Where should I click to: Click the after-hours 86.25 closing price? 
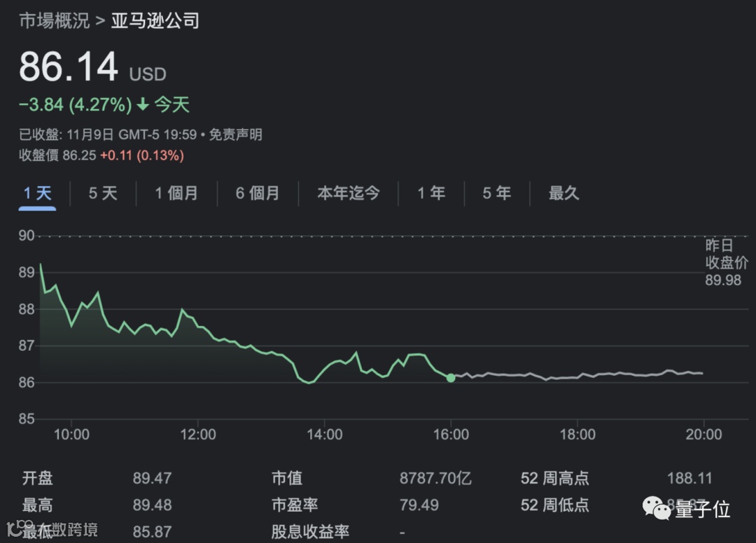80,155
